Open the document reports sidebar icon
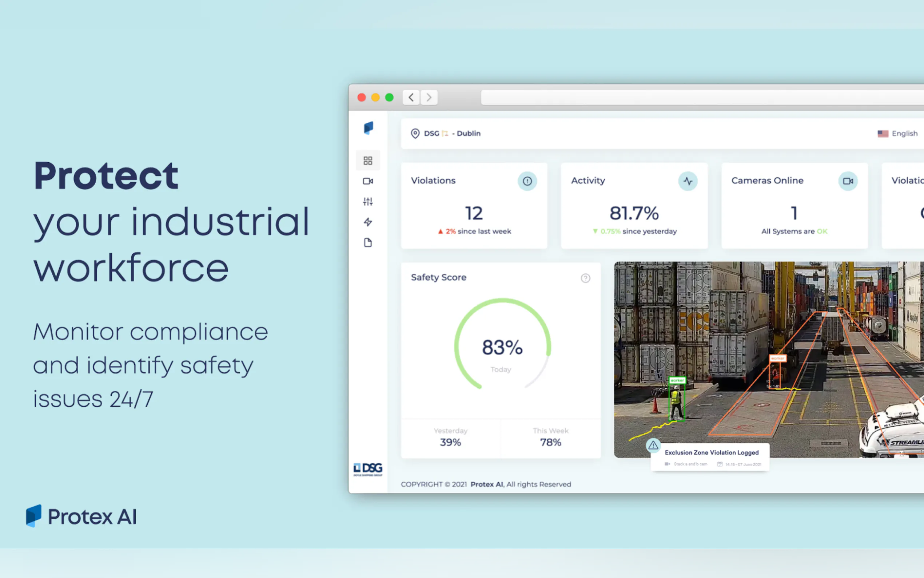 pos(367,243)
